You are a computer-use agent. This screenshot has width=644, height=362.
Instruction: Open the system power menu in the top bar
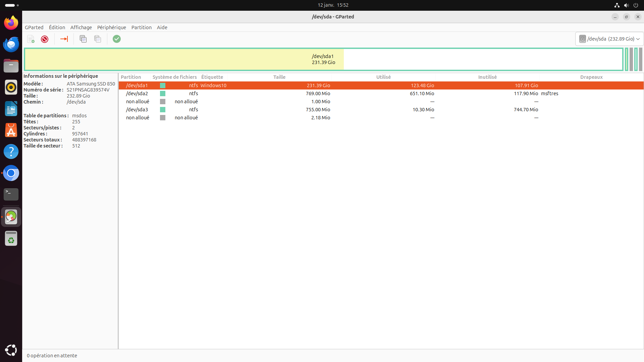[x=636, y=5]
